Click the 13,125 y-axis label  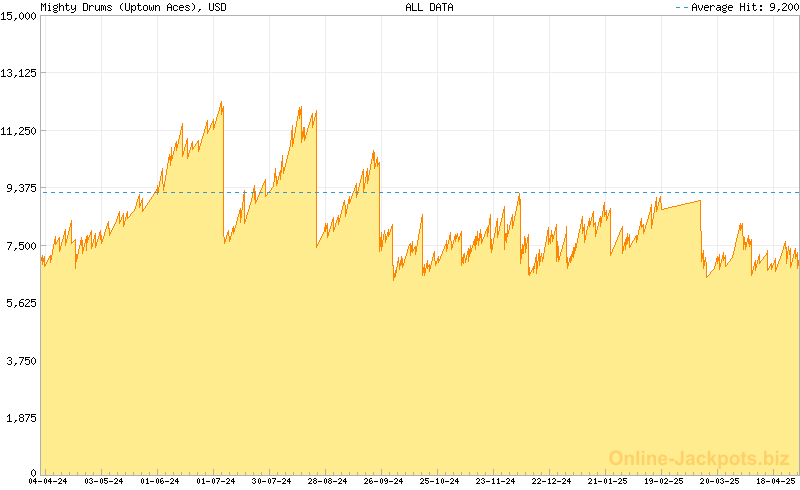pos(19,73)
